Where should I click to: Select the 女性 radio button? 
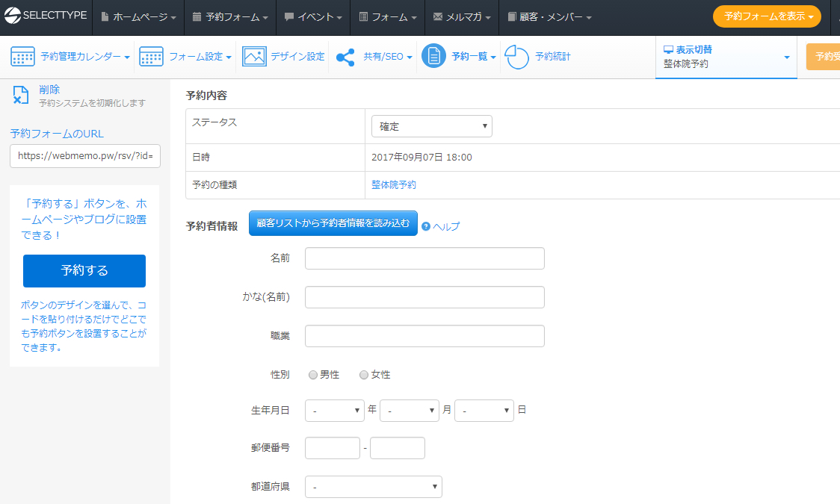tap(364, 375)
